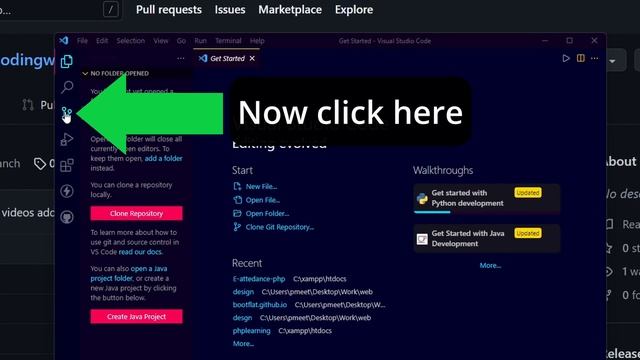Screen dimensions: 640x360
Task: Click More... under the Recent list
Action: click(x=243, y=344)
